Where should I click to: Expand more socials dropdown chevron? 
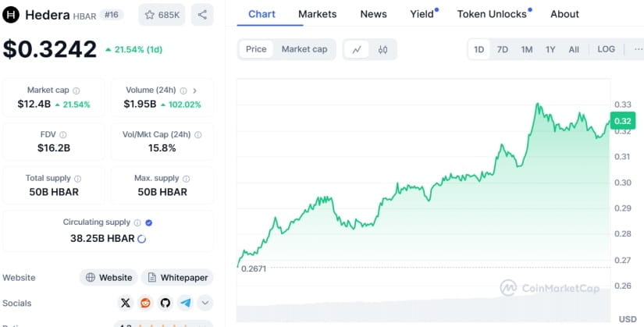pos(205,303)
